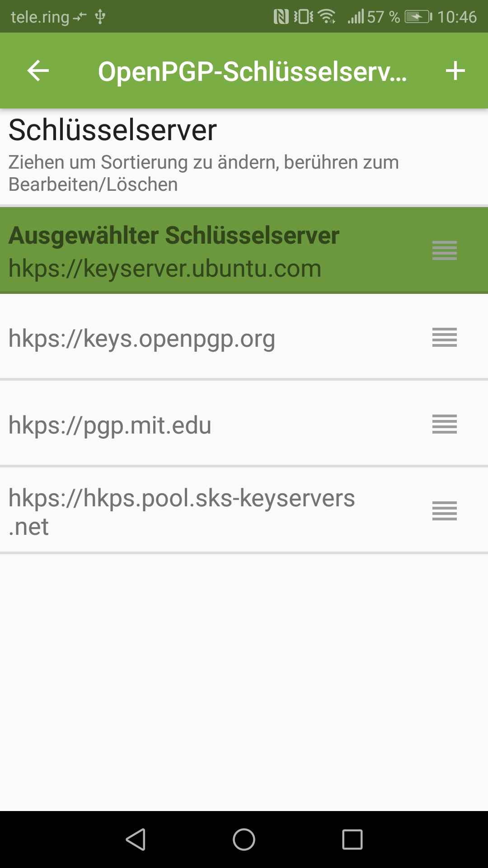Tap drag handle for keyserver.ubuntu.com

[445, 250]
